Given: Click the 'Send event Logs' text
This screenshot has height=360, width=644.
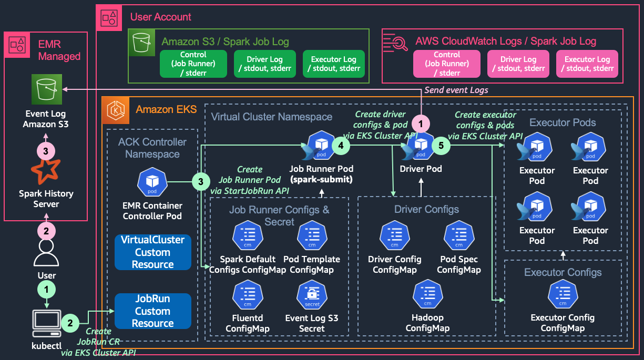Looking at the screenshot, I should point(456,90).
